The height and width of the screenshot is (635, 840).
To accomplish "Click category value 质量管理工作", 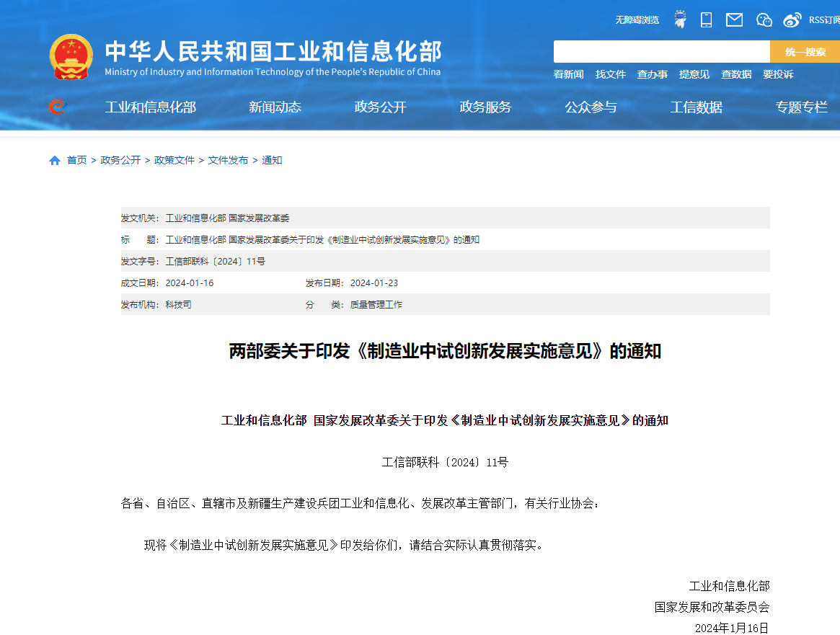I will tap(376, 305).
